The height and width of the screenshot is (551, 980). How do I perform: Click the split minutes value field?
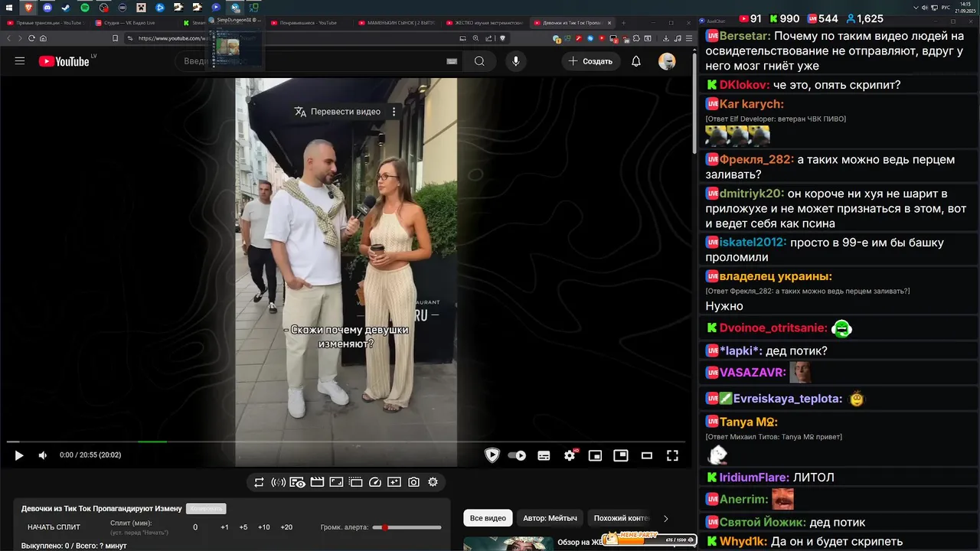pyautogui.click(x=195, y=527)
